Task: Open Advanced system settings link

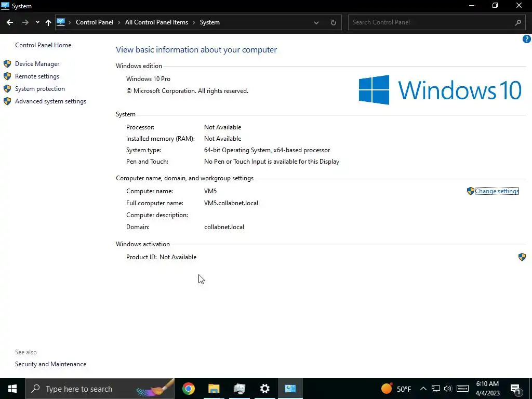Action: point(50,101)
